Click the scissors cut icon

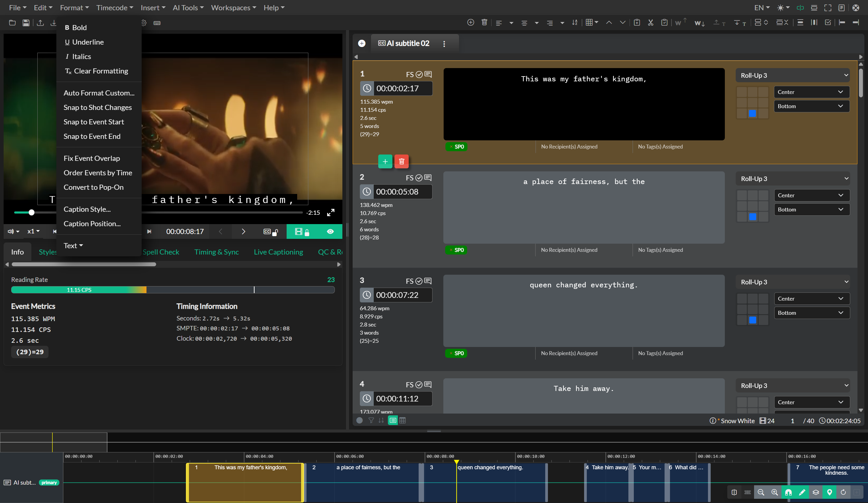(x=650, y=22)
